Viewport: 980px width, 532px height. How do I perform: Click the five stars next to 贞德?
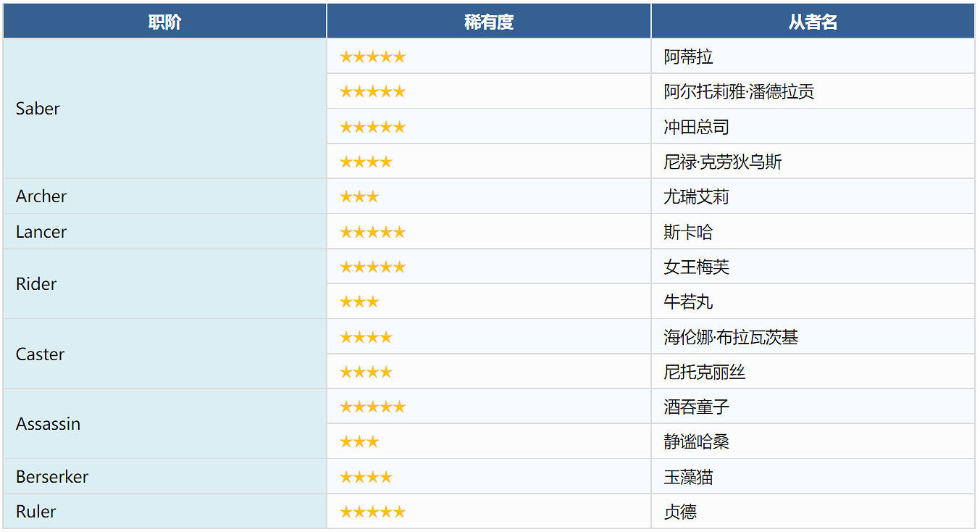372,512
